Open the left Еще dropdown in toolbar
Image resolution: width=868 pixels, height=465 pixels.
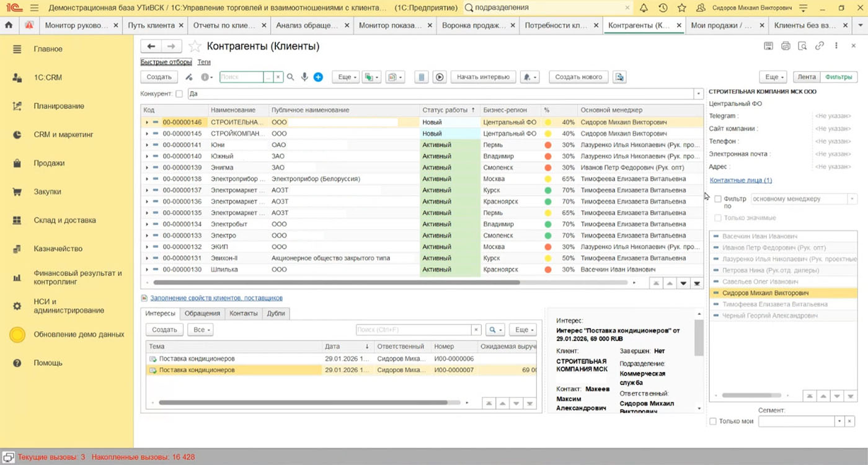tap(346, 77)
